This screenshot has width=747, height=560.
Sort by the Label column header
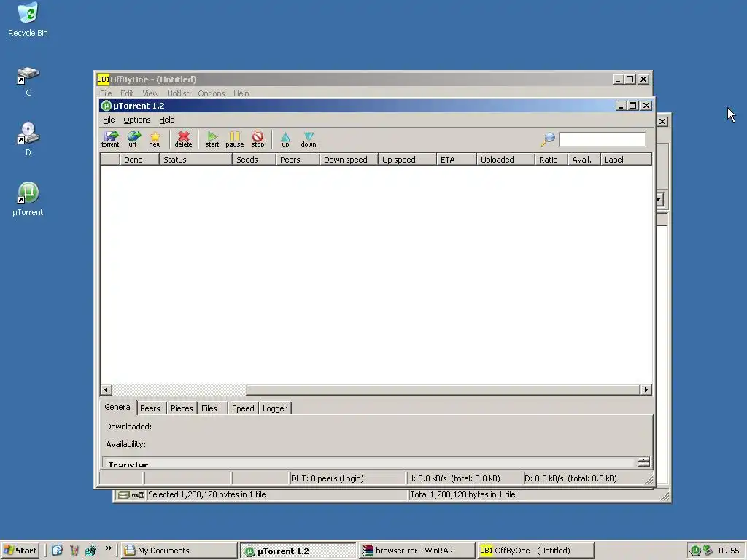click(626, 160)
